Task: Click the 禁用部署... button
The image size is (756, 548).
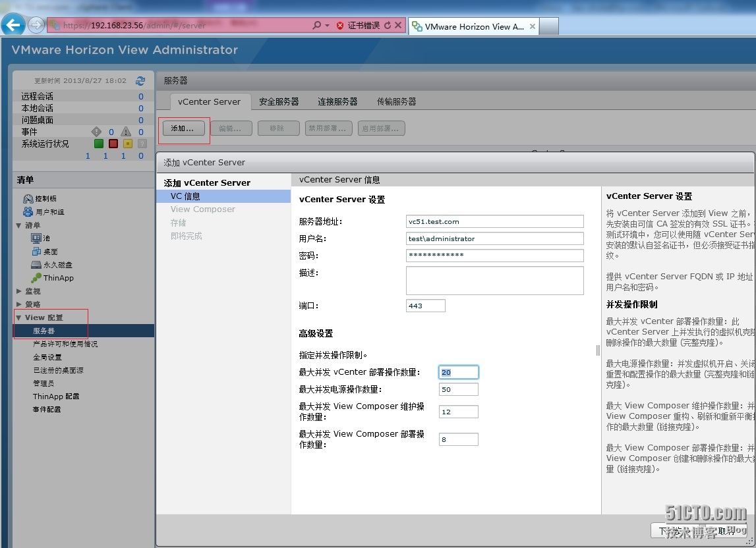Action: point(329,128)
